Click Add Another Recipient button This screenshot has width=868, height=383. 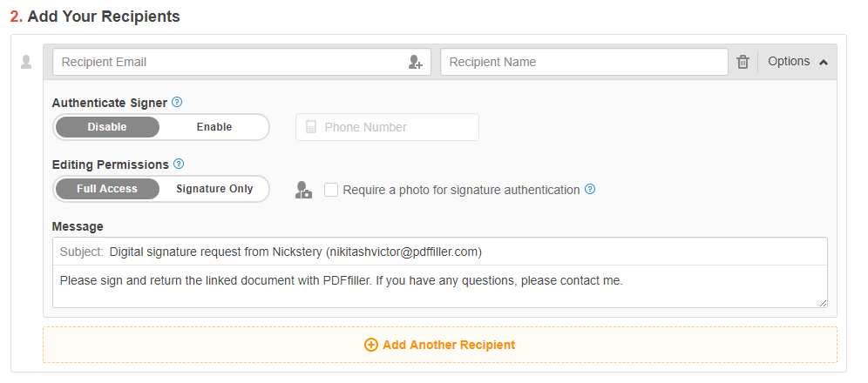[440, 345]
